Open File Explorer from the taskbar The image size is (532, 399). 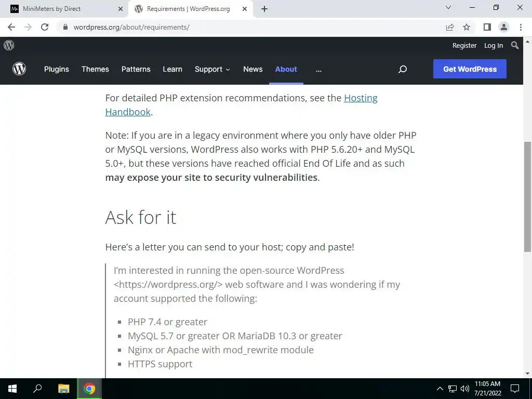tap(63, 389)
